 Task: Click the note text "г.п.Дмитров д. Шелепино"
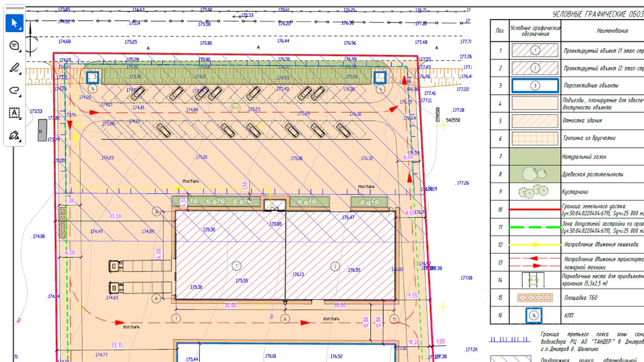coord(571,349)
